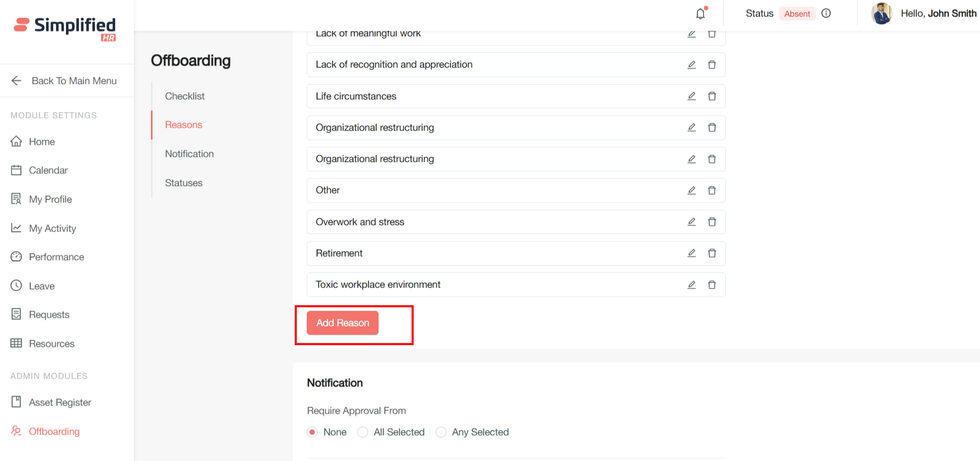Delete the 'Retirement' reason

pos(712,253)
